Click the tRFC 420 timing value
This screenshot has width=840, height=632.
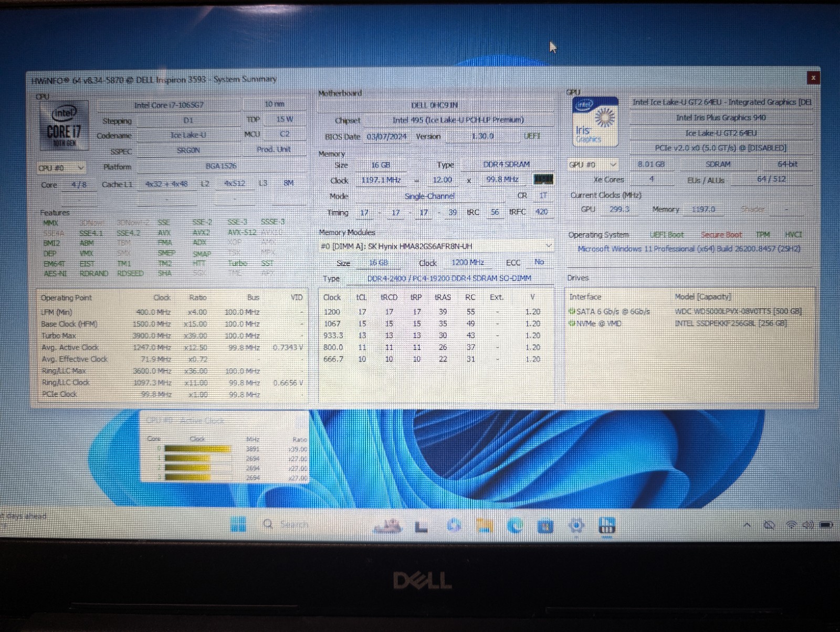coord(541,212)
